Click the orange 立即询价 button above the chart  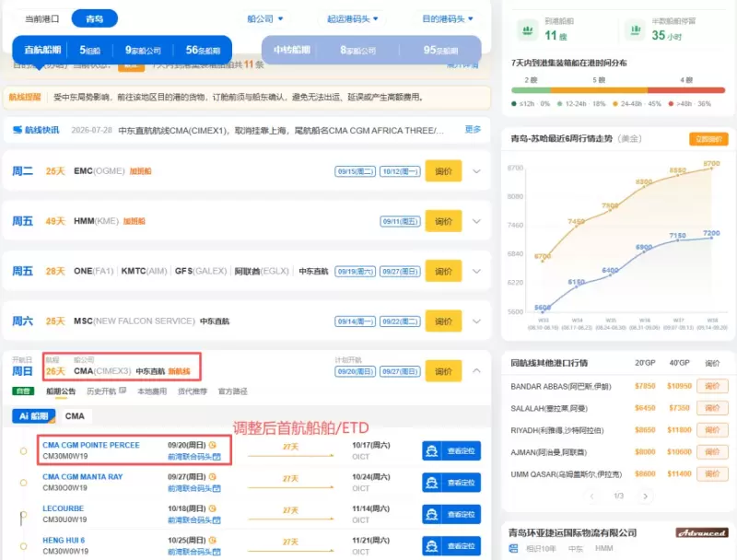click(x=708, y=139)
